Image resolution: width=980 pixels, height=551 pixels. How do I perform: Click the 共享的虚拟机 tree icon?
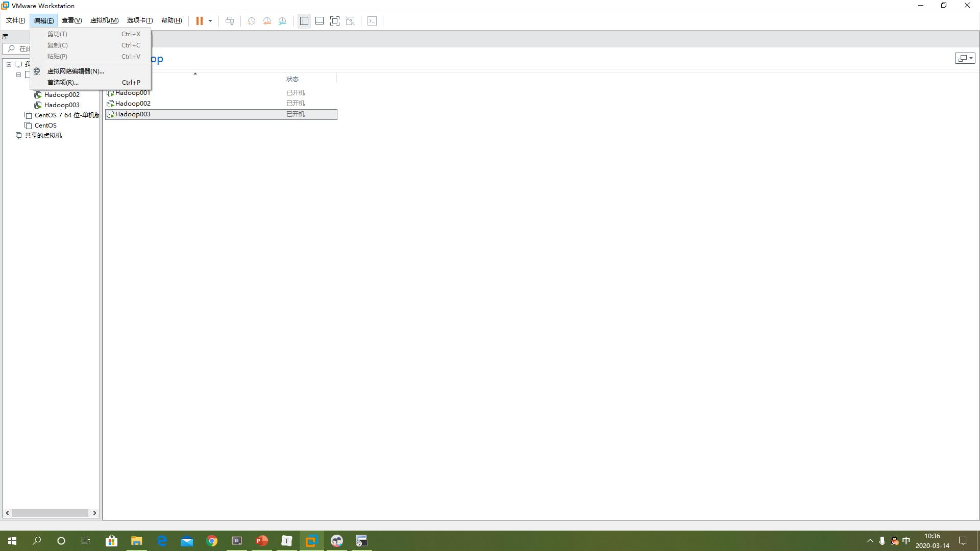coord(18,135)
